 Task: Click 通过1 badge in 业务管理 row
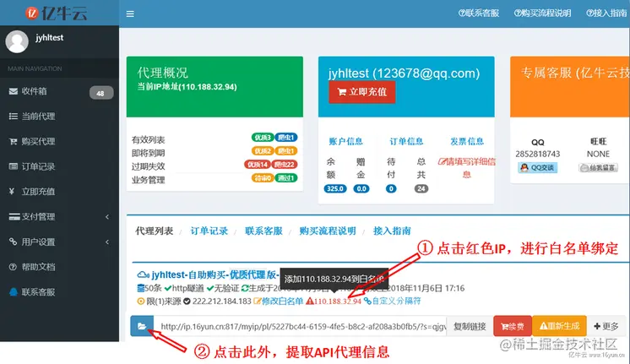[x=286, y=178]
